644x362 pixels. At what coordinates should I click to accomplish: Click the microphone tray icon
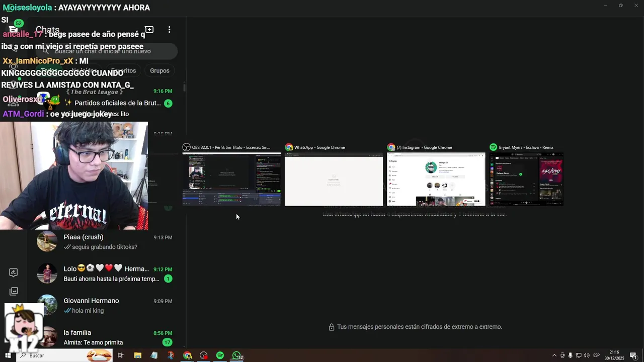(571, 355)
